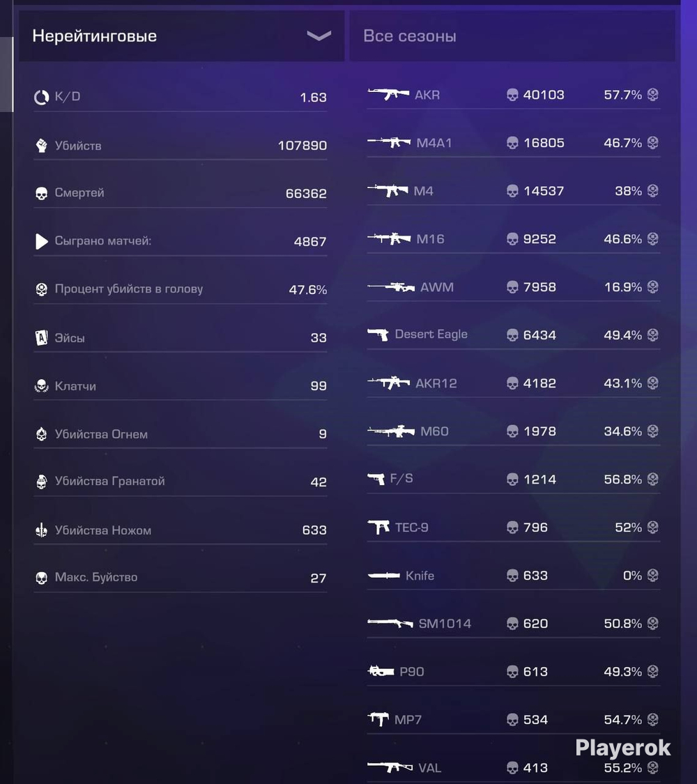697x784 pixels.
Task: Click the play icon beside Сыграно матчей
Action: click(x=42, y=242)
